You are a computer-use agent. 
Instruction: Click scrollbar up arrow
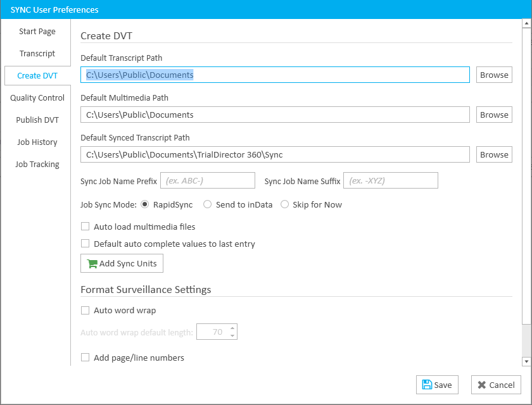click(526, 23)
